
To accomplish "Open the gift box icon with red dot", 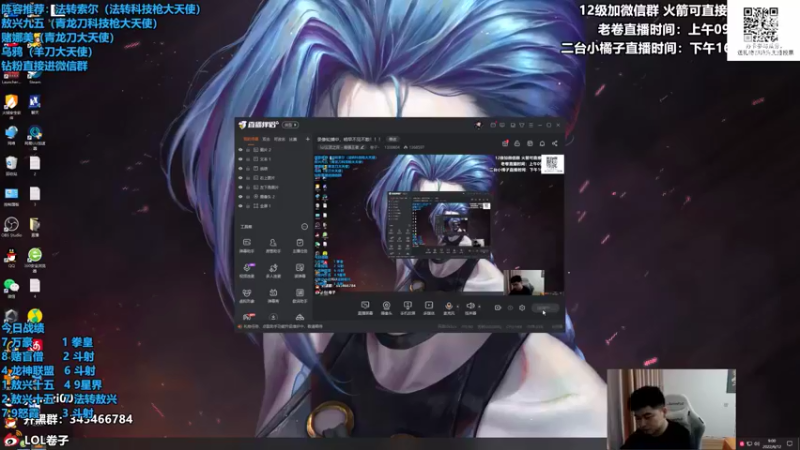I will coord(505,143).
